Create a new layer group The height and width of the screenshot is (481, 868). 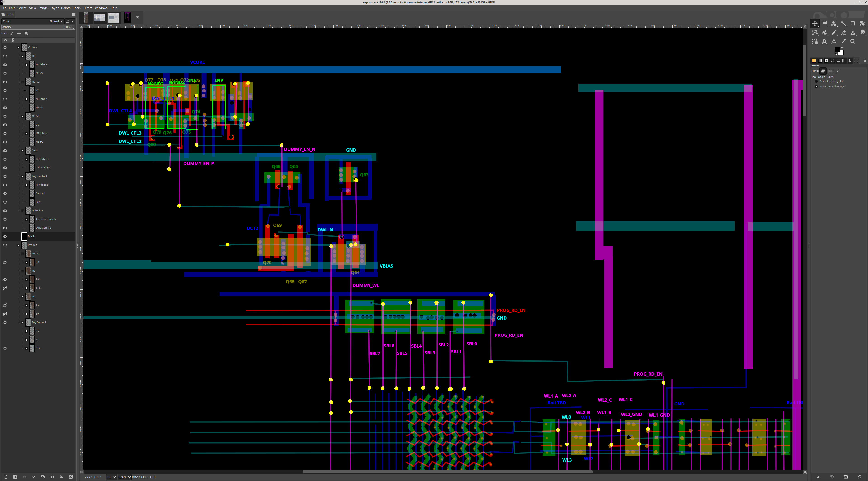point(15,477)
